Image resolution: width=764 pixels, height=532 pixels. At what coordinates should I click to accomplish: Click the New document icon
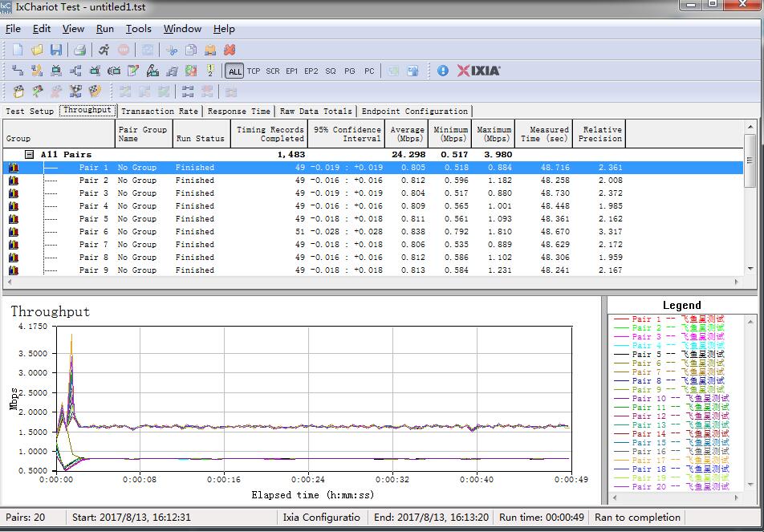(18, 50)
